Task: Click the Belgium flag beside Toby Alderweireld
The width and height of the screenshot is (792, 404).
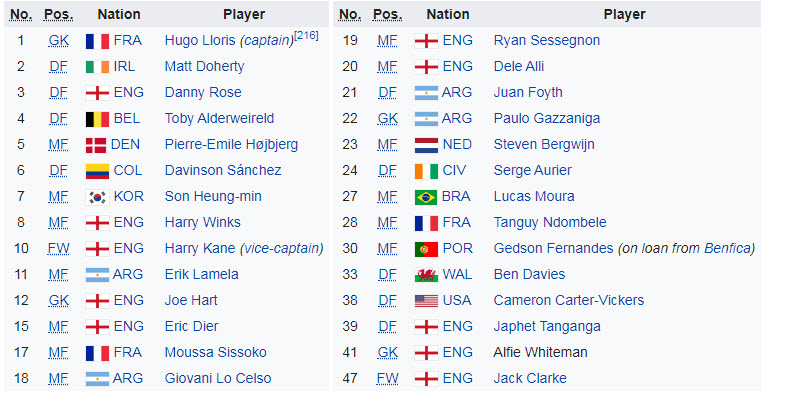Action: coord(97,119)
